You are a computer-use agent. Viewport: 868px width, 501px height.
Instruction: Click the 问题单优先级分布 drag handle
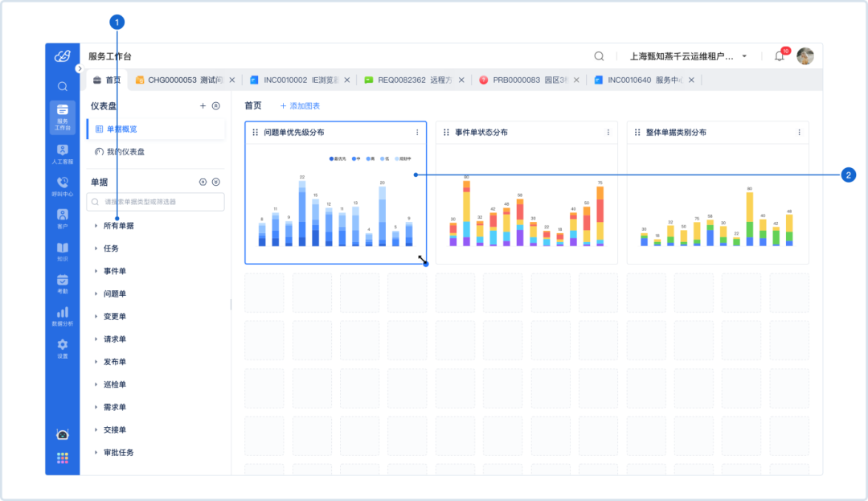click(x=256, y=133)
